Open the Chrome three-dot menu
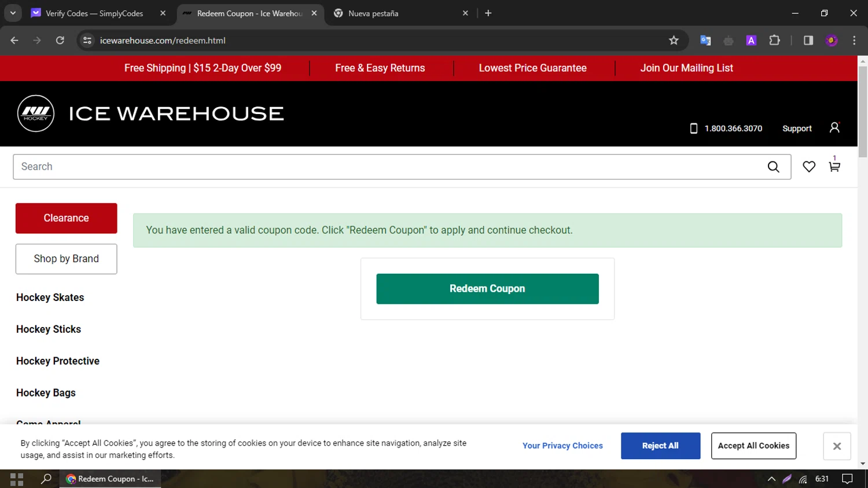Image resolution: width=868 pixels, height=488 pixels. click(x=854, y=41)
